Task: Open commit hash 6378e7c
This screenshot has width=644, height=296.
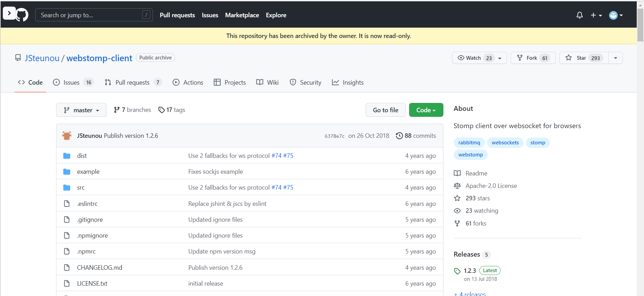Action: pos(334,136)
